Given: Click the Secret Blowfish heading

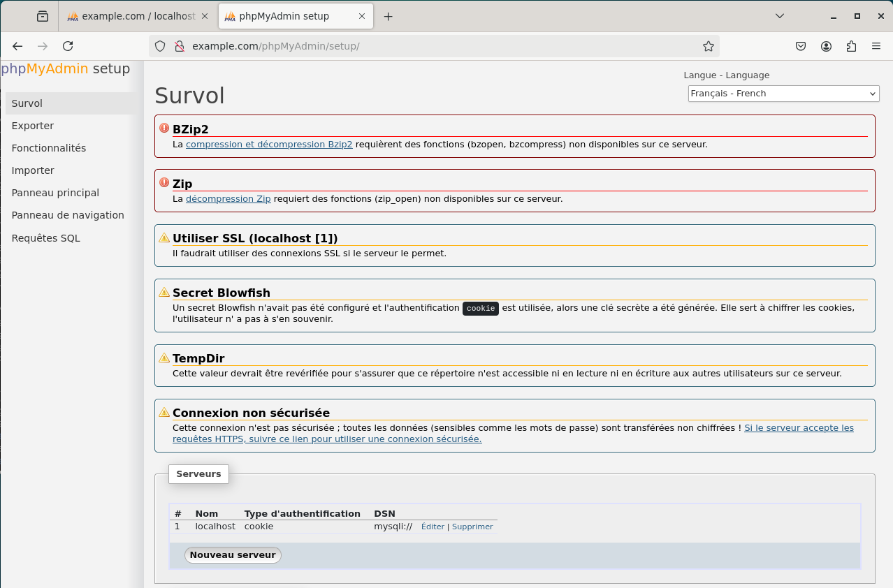Looking at the screenshot, I should coord(222,293).
